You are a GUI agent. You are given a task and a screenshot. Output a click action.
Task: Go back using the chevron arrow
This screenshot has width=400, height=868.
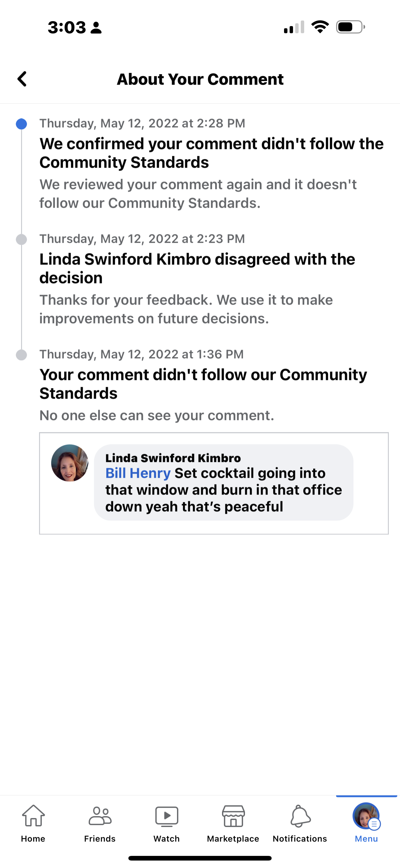(x=22, y=79)
